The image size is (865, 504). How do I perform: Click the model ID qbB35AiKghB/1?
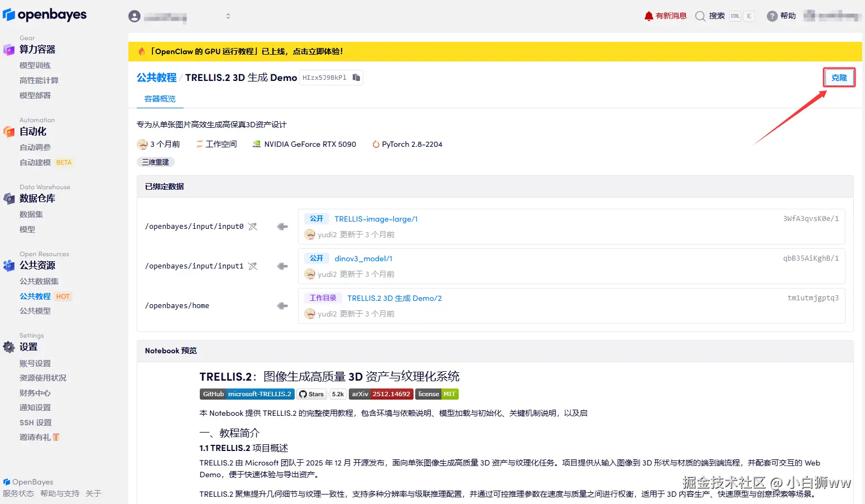[811, 258]
